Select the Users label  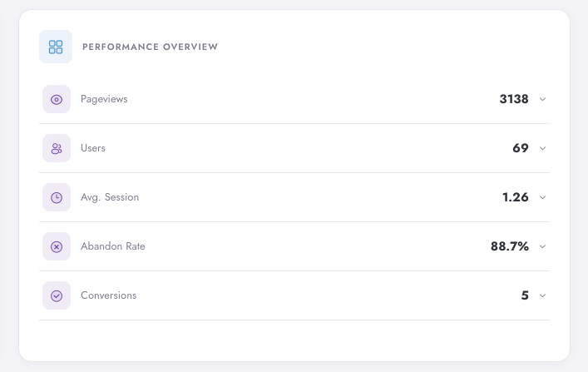click(93, 148)
